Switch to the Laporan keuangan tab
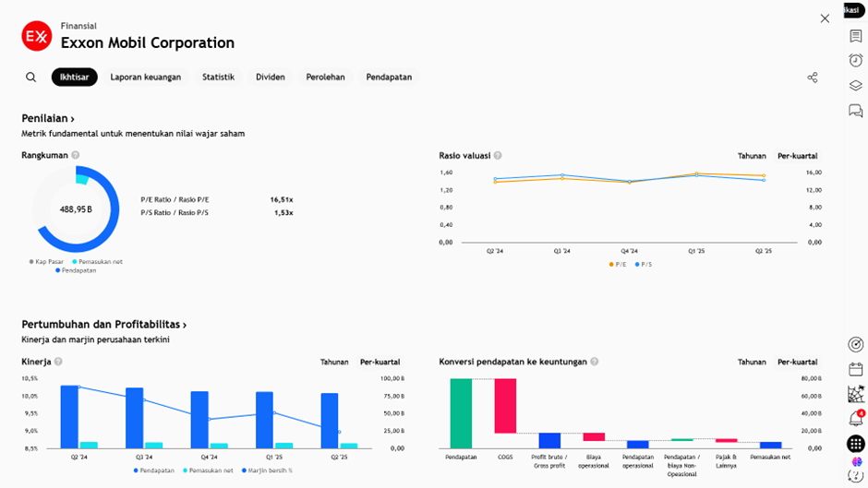Screen dimensions: 868x488 click(145, 77)
